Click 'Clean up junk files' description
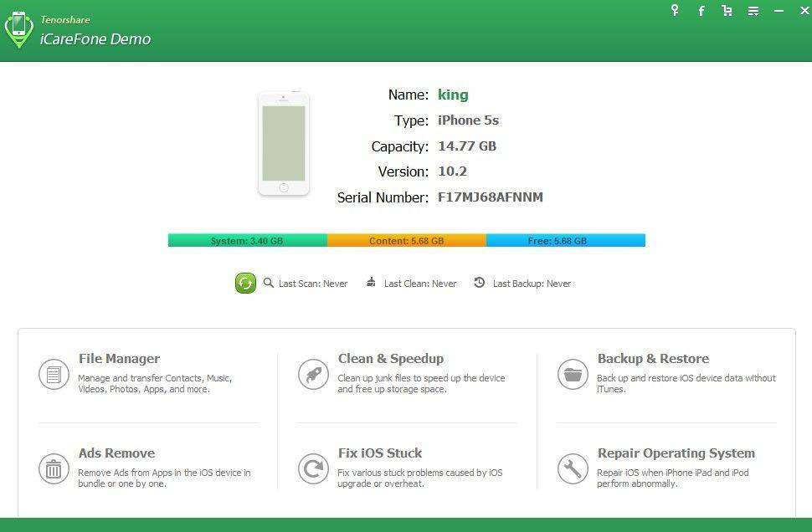This screenshot has height=532, width=812. pos(421,383)
